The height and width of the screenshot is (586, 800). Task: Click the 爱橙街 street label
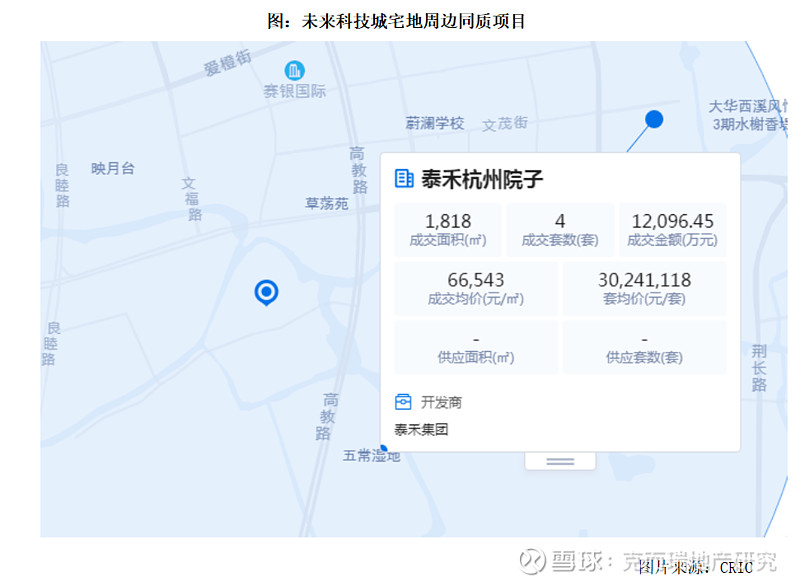pos(228,62)
